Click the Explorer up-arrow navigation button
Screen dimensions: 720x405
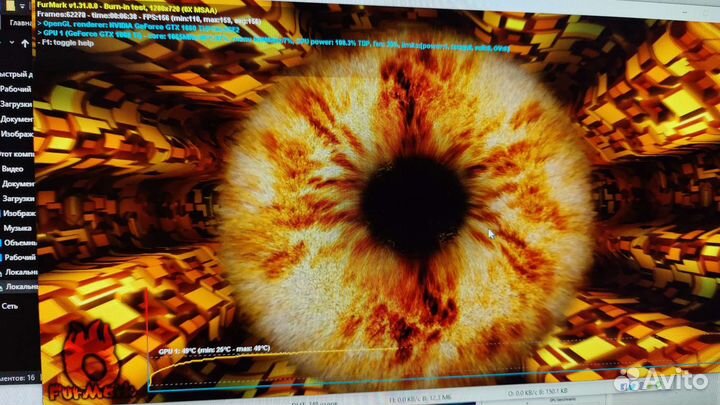[25, 44]
